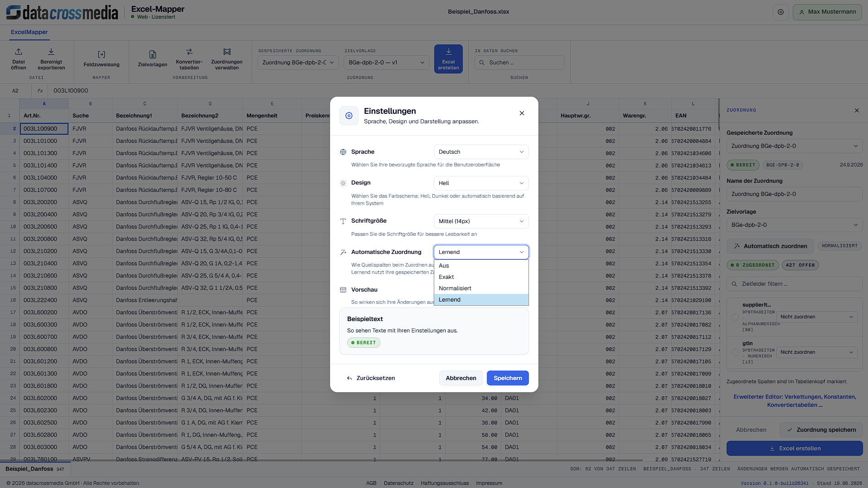Click the Zielfelder filtern input field
This screenshot has height=488, width=868.
[x=794, y=284]
